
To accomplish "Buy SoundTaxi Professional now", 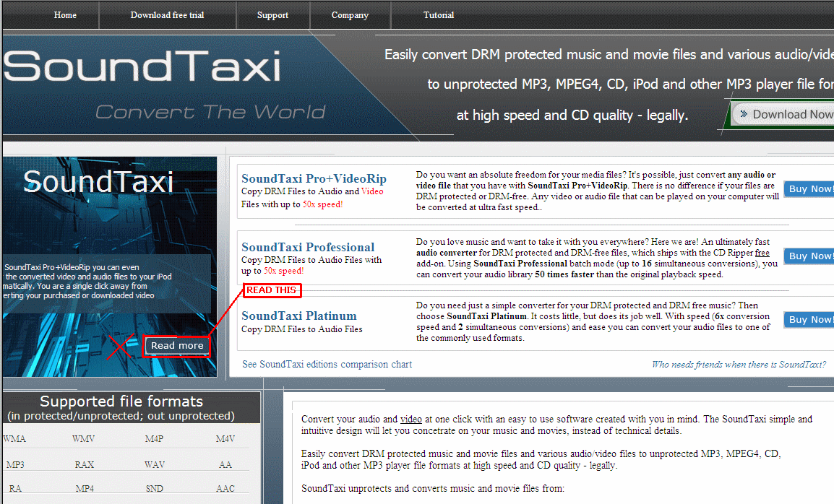I will (809, 256).
